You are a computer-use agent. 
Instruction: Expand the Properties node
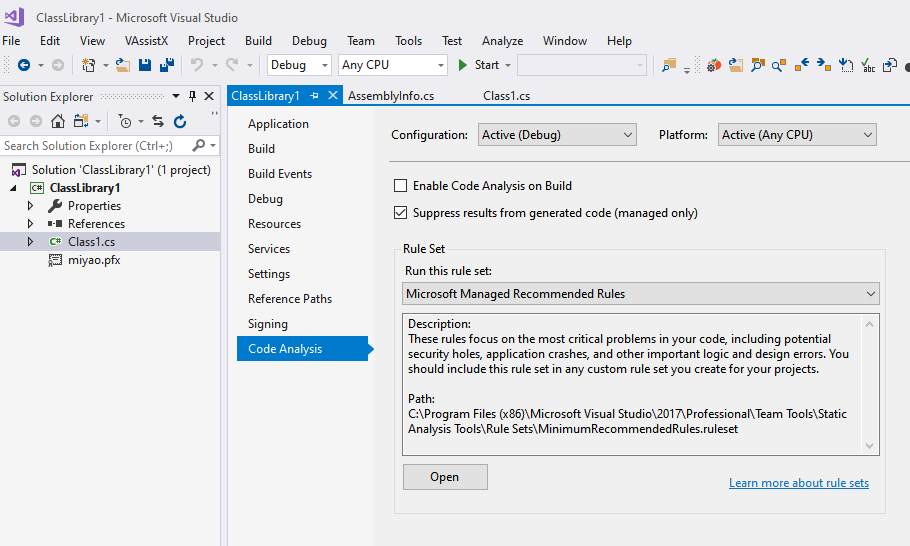(x=30, y=205)
